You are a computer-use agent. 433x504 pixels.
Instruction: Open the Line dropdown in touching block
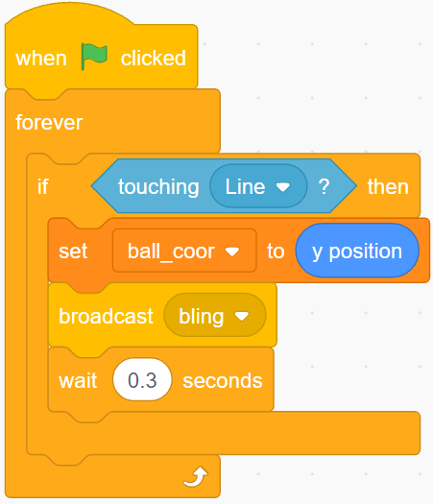pyautogui.click(x=258, y=186)
